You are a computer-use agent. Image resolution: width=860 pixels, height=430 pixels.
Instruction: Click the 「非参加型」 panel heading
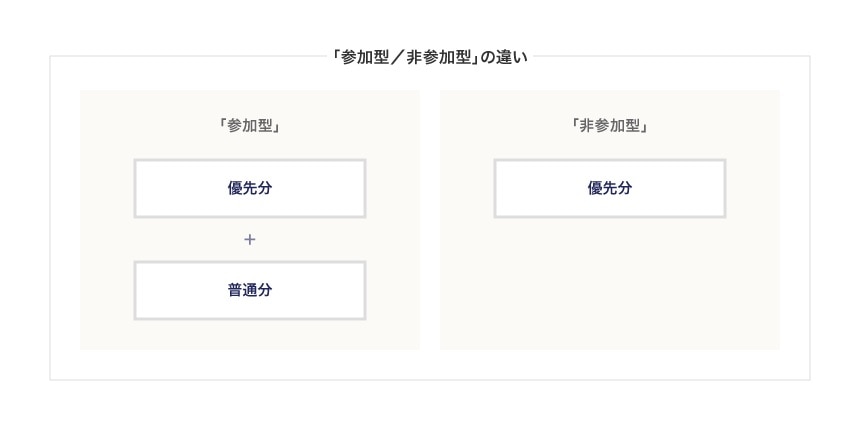coord(609,126)
